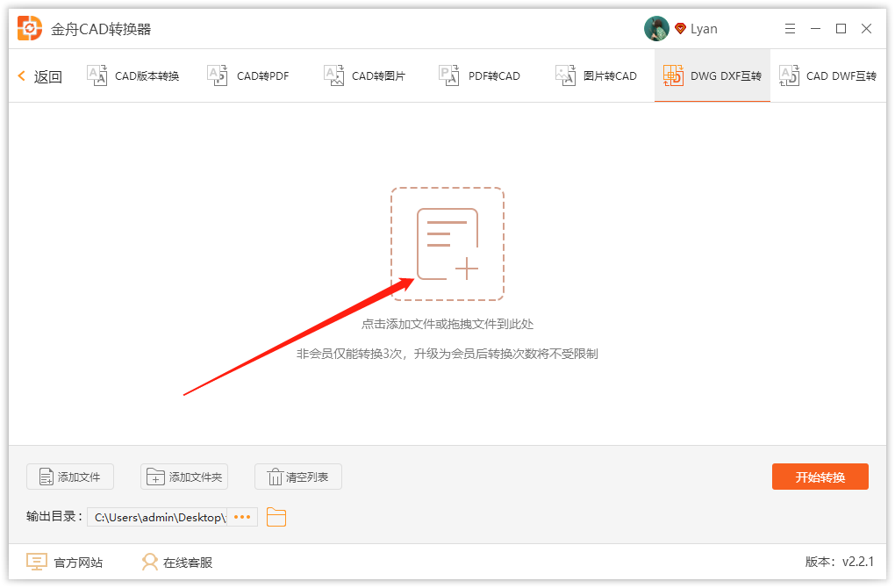The height and width of the screenshot is (588, 895).
Task: Click the 官方网站 monitor icon
Action: click(x=35, y=562)
